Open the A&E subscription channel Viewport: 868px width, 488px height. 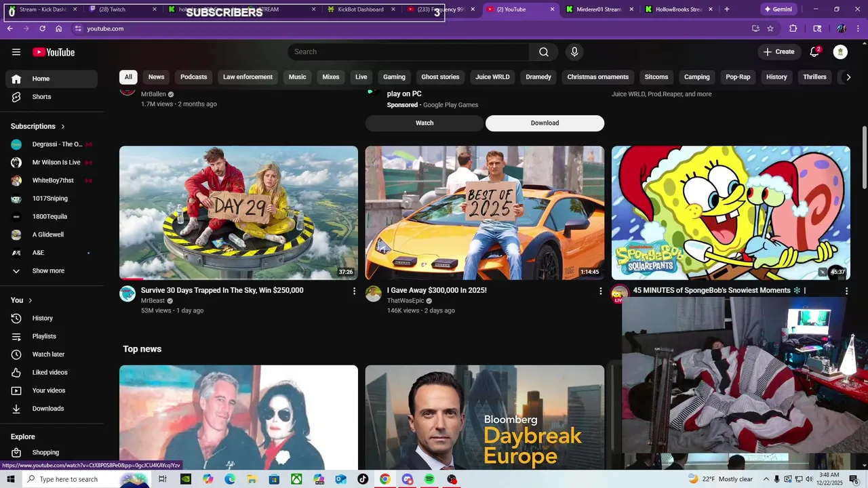pos(52,253)
